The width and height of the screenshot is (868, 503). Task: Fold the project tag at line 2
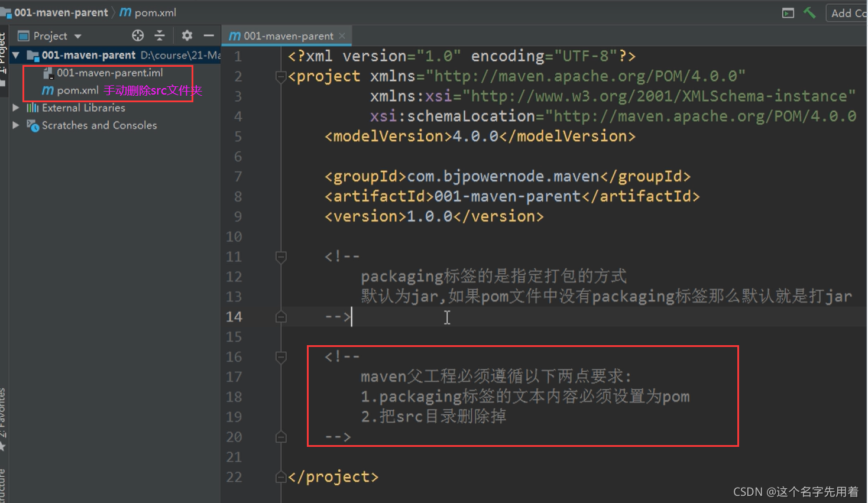point(281,76)
